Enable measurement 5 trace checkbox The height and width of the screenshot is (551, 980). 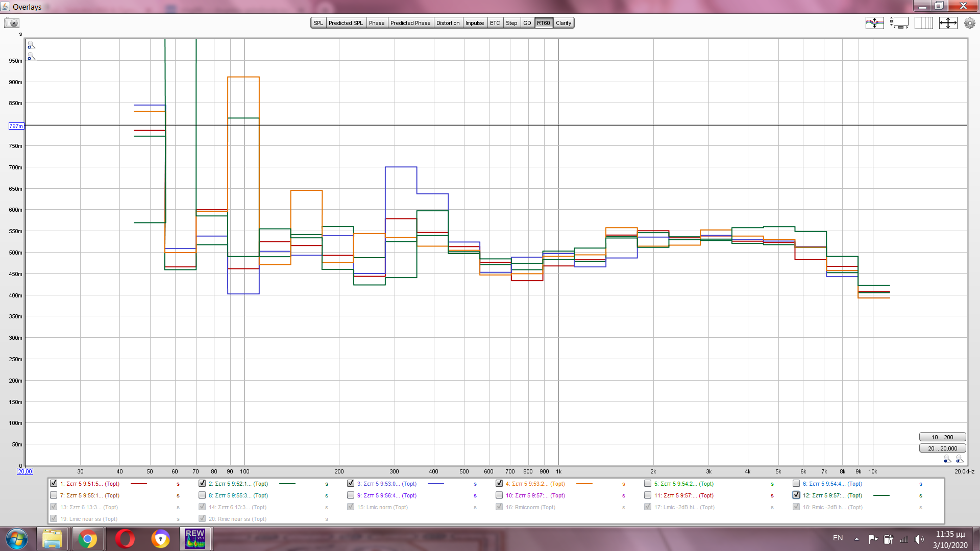648,483
